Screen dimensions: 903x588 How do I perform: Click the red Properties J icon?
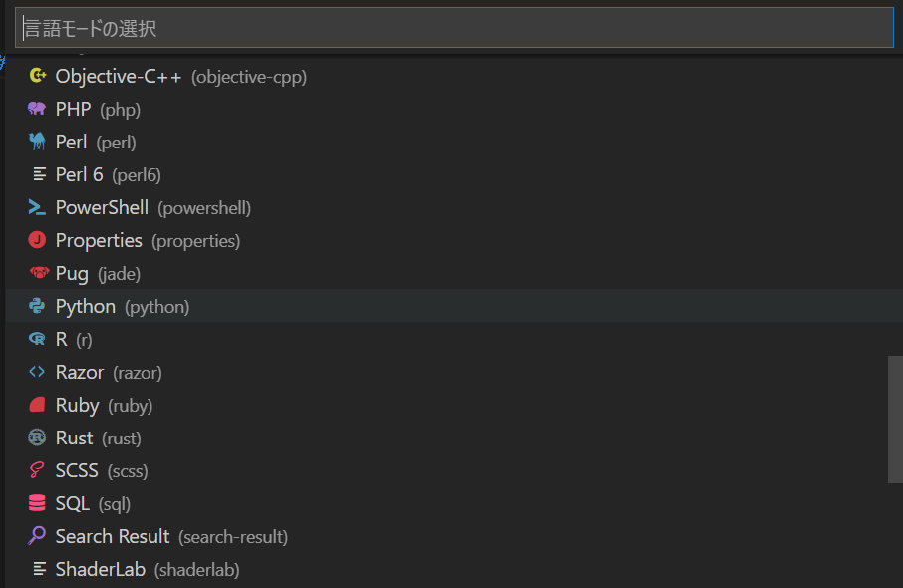37,239
